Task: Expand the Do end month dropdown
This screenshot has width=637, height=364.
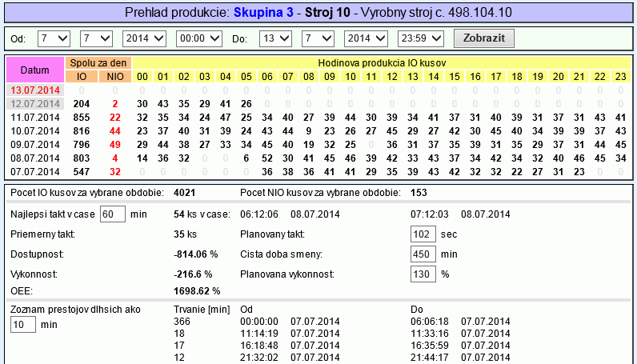Action: pyautogui.click(x=318, y=38)
